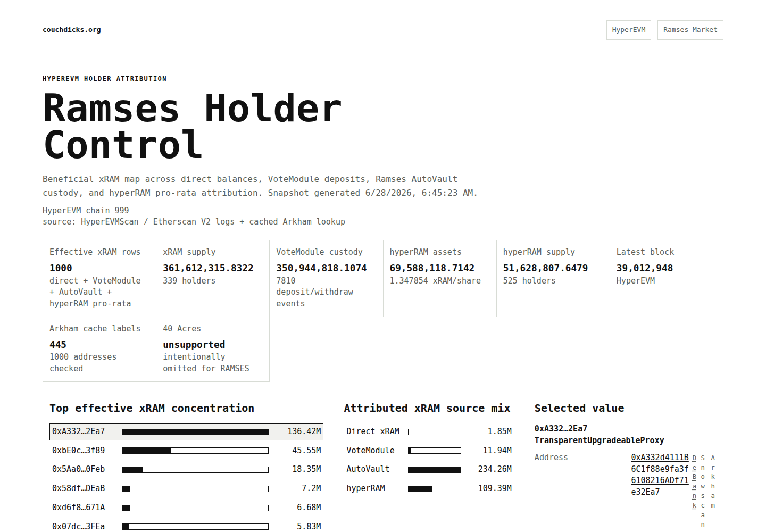Click the HYPEREVM HOLDER ATTRIBUTION label
Viewport: 766px width, 532px height.
pos(105,79)
